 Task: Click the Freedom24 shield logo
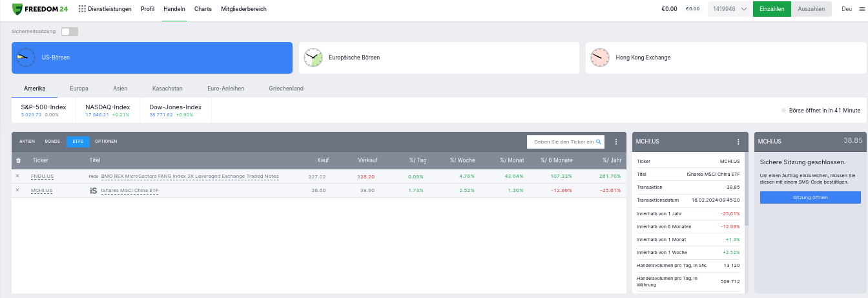(x=17, y=9)
